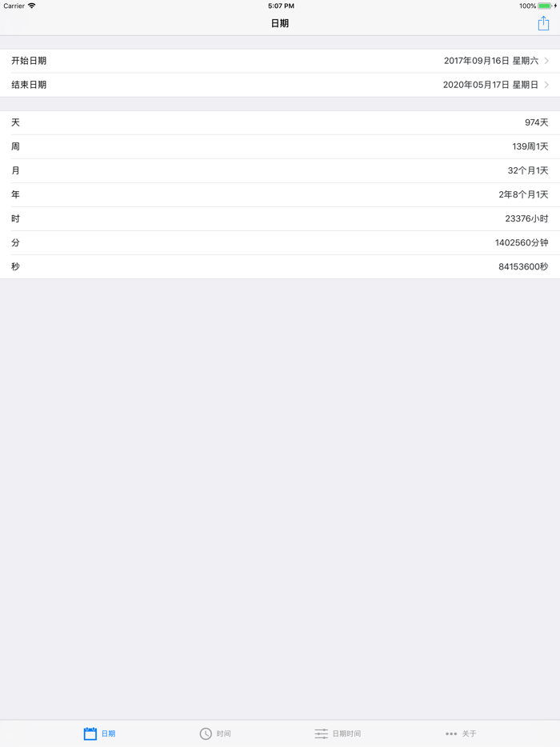Screen dimensions: 560x747
Task: Expand the 开始日期 row chevron
Action: point(546,61)
